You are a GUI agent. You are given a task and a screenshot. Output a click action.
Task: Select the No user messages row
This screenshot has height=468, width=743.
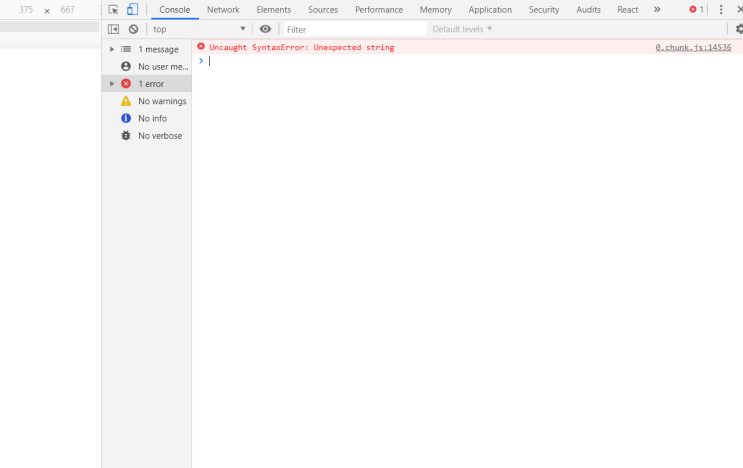[x=146, y=66]
